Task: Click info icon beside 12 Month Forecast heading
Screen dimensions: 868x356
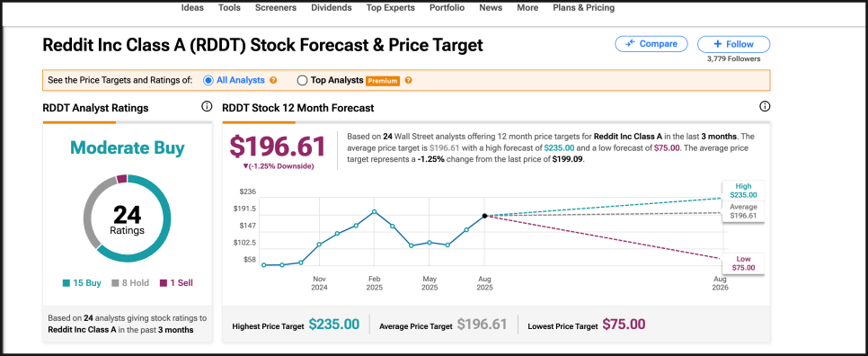Action: (765, 106)
